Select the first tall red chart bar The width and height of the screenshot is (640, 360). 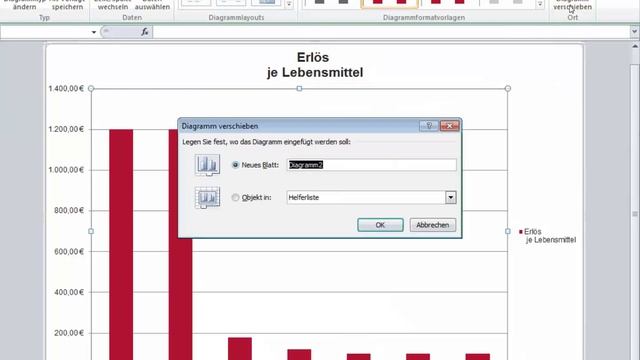[121, 245]
